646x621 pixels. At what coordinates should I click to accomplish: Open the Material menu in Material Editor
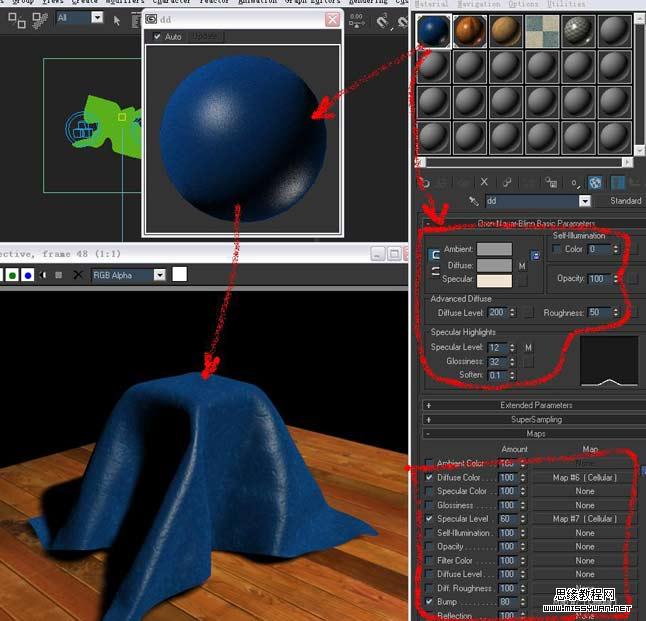(431, 4)
